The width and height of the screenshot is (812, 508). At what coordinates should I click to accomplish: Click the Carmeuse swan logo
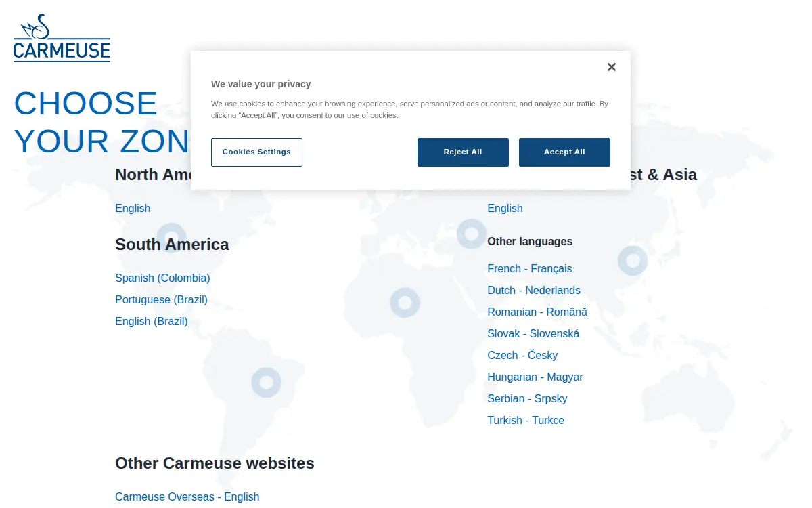62,38
